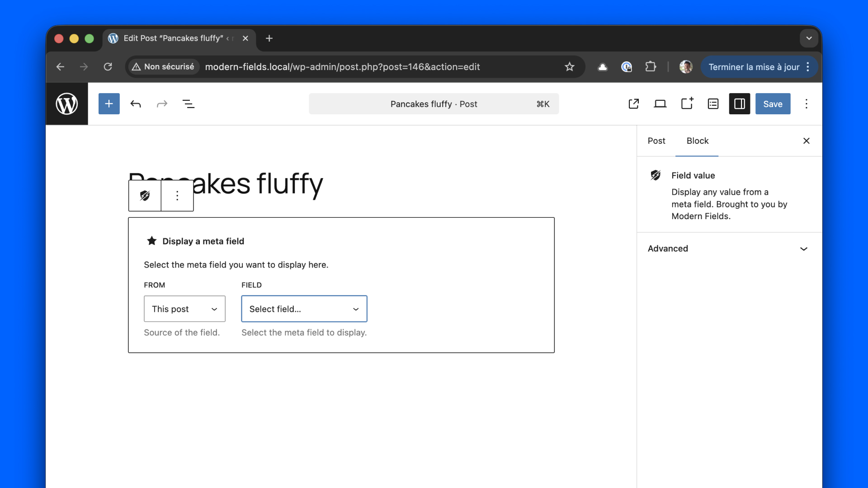The height and width of the screenshot is (488, 868).
Task: Bookmark this page with star icon
Action: [569, 67]
